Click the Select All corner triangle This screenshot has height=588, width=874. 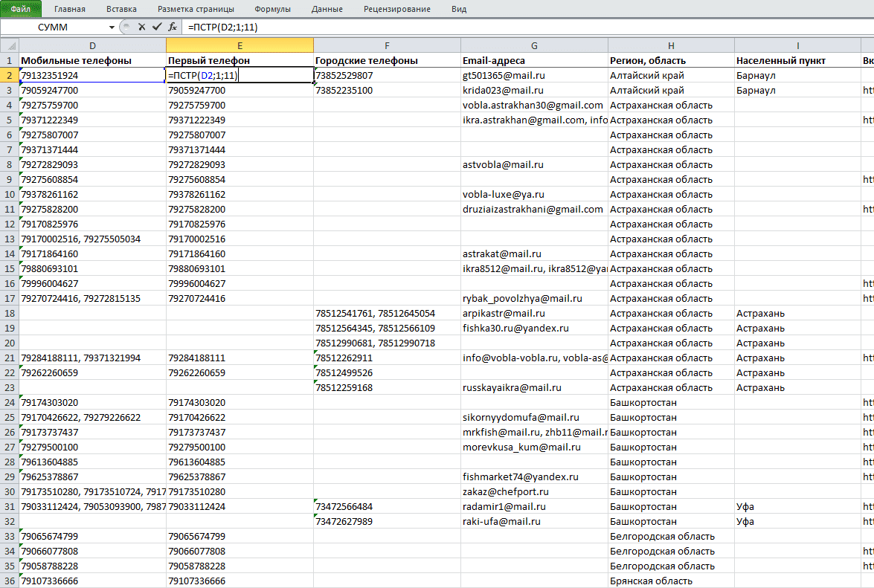pyautogui.click(x=10, y=45)
